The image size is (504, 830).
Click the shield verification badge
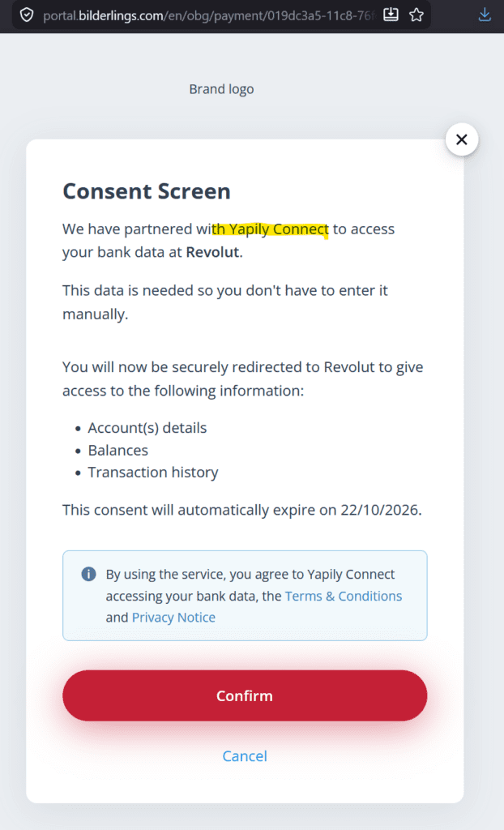pos(27,15)
